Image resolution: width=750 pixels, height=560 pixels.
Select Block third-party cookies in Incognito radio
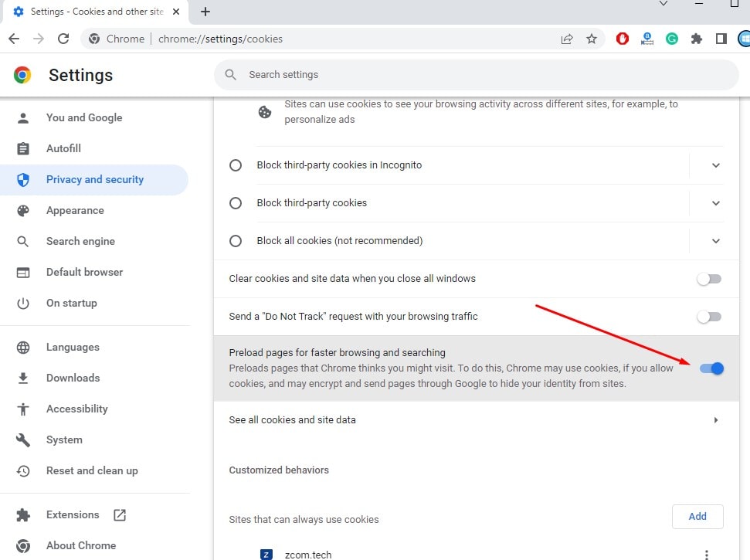click(236, 165)
